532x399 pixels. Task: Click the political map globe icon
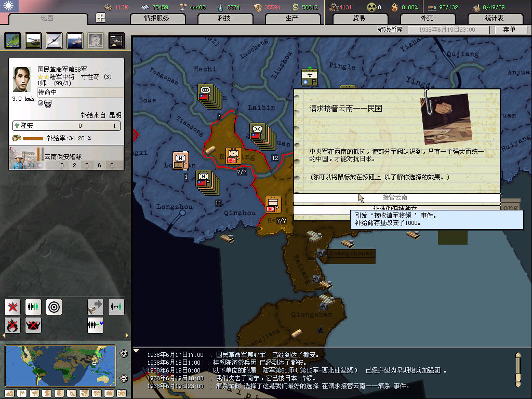click(x=12, y=41)
